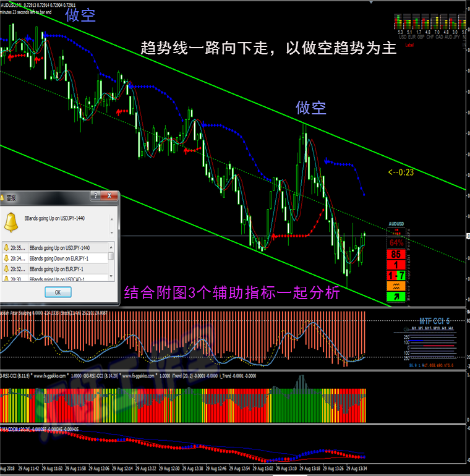Click the bell icon in alert title bar
The width and height of the screenshot is (470, 476).
2,198
